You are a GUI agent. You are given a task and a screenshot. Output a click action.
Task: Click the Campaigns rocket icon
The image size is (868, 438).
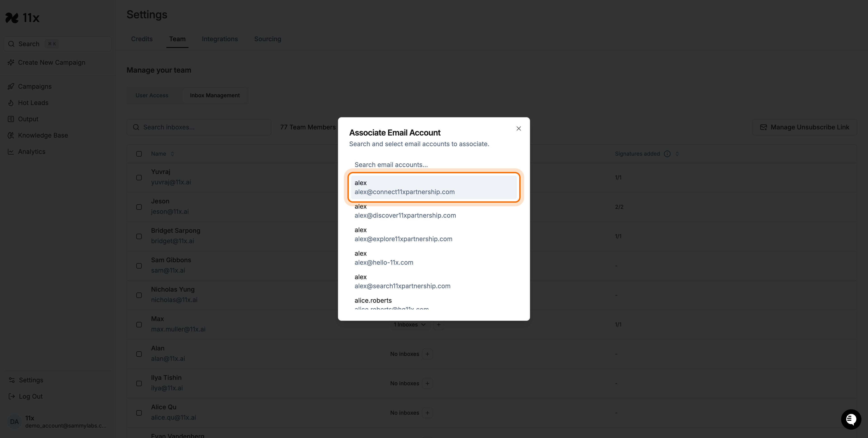click(11, 86)
